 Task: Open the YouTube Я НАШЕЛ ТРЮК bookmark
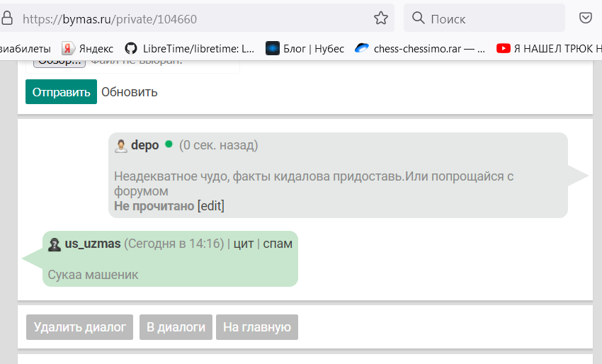point(550,49)
